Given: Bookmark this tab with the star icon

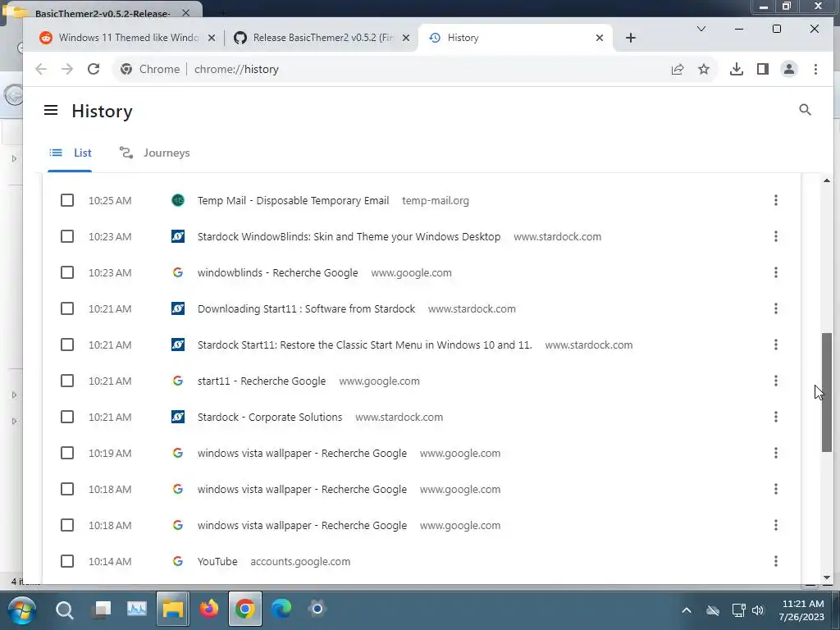Looking at the screenshot, I should coord(704,69).
